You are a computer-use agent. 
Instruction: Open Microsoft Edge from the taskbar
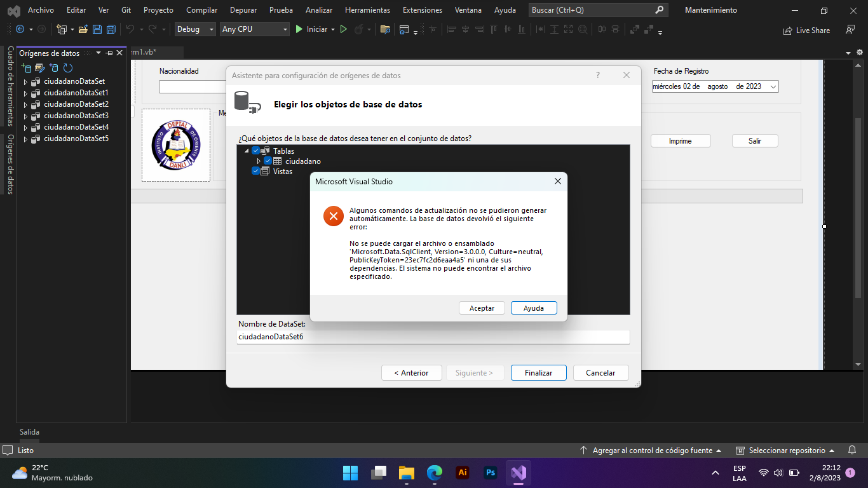pyautogui.click(x=435, y=473)
